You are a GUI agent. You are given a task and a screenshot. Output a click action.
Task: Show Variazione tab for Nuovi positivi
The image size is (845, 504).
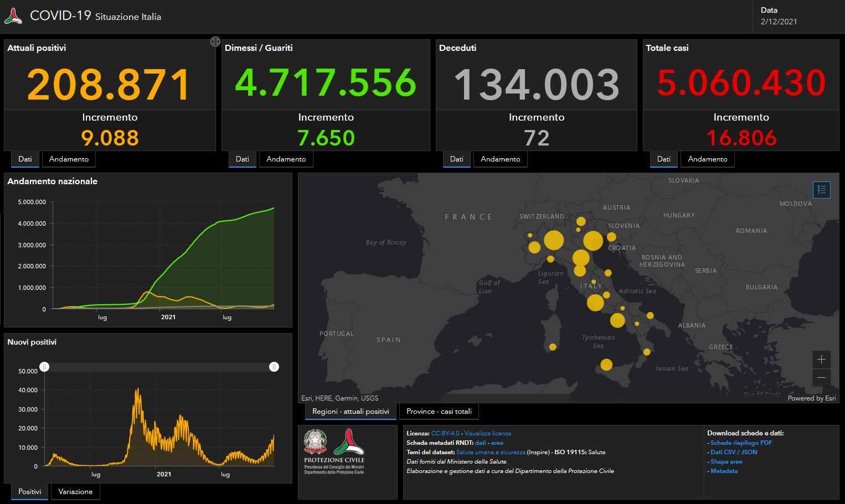pos(75,492)
